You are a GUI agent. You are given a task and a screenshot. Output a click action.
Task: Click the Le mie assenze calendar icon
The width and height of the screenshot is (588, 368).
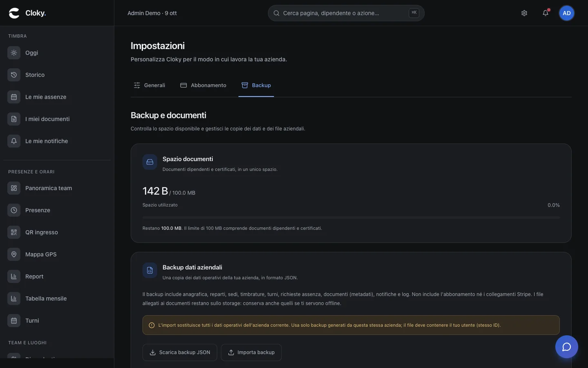14,97
